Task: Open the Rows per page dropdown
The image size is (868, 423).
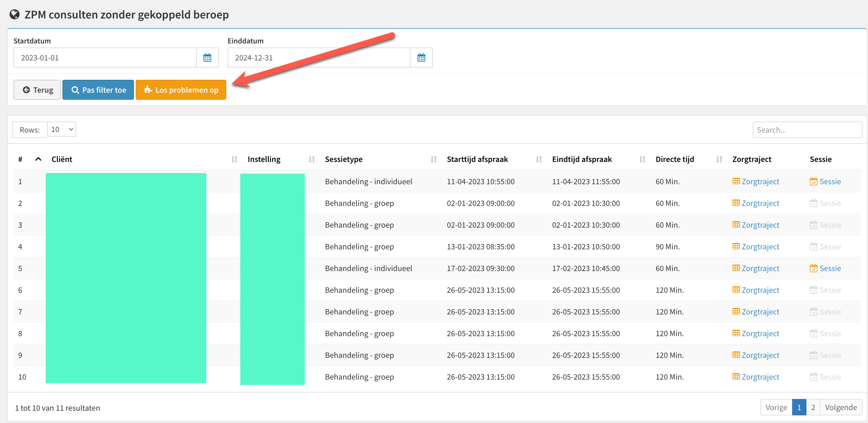Action: (x=62, y=129)
